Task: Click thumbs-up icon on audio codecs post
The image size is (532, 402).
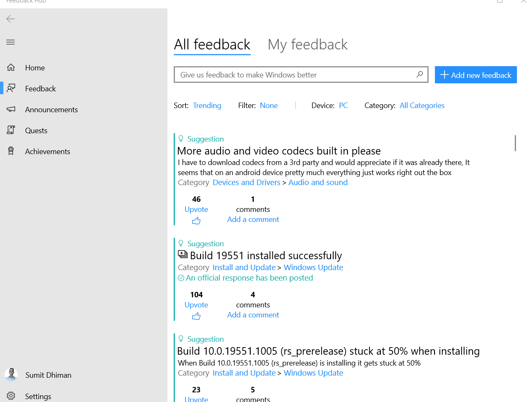Action: [196, 221]
